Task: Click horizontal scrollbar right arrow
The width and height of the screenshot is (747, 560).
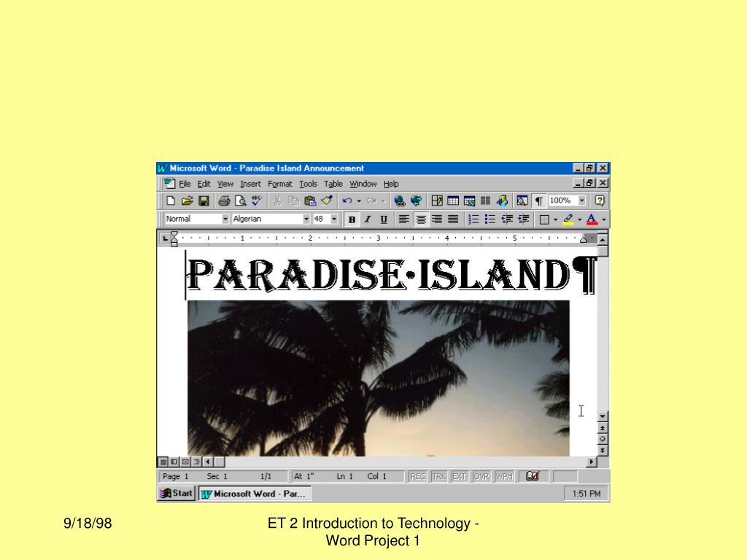Action: click(x=591, y=462)
